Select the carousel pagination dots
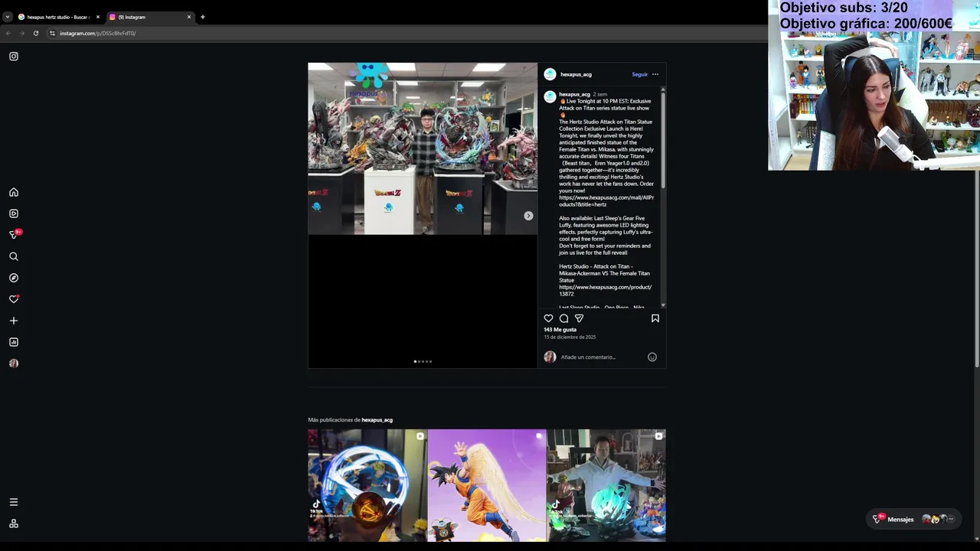 423,361
